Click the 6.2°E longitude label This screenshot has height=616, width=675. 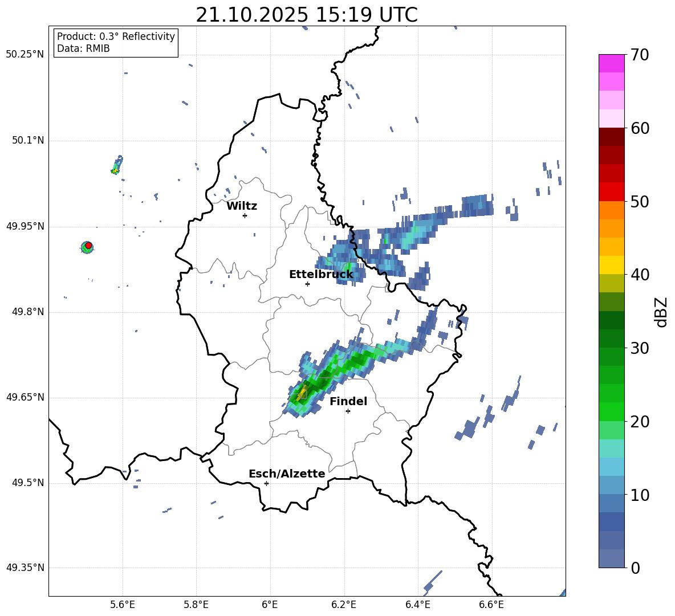344,605
